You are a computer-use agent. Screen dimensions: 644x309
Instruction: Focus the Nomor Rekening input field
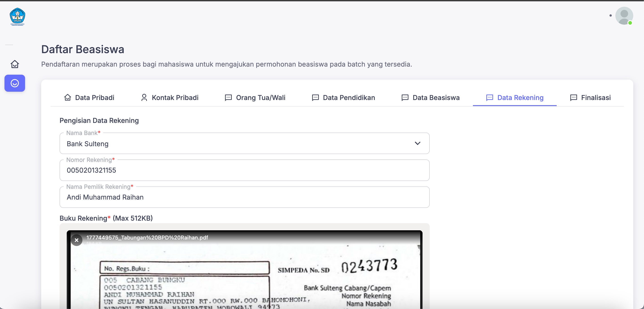(x=244, y=170)
